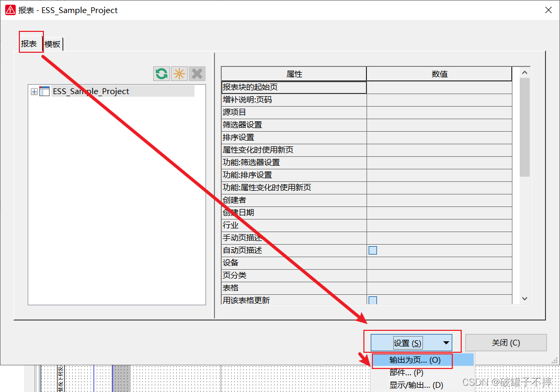Choose 输出为页... (O) from the menu
This screenshot has height=392, width=560.
[x=415, y=360]
